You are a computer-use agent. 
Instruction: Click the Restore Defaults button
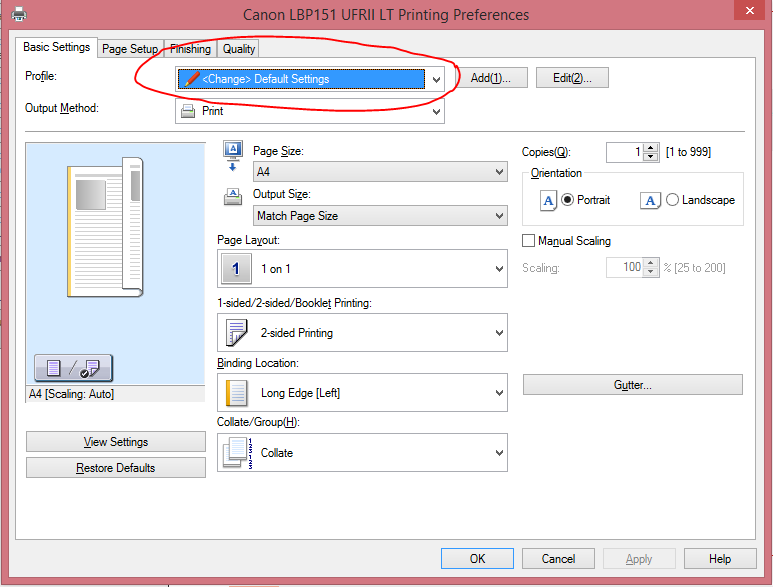pyautogui.click(x=116, y=468)
